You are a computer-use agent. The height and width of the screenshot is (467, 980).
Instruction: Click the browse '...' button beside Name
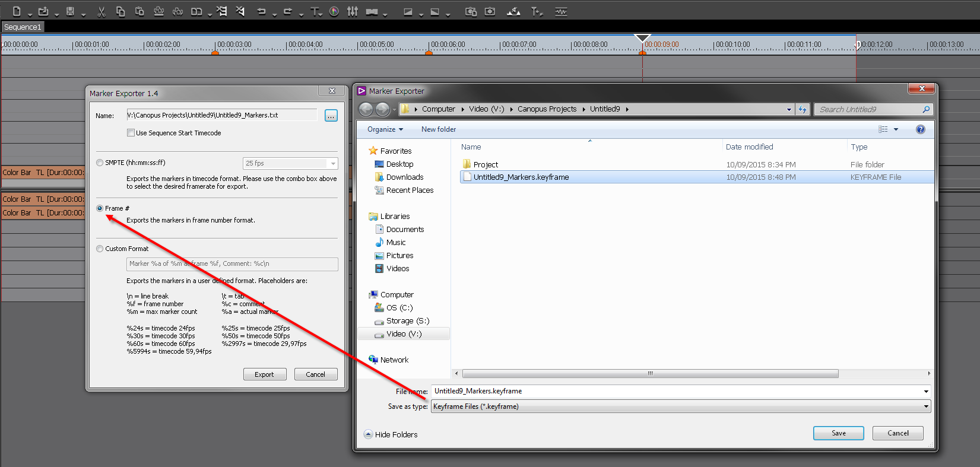331,116
